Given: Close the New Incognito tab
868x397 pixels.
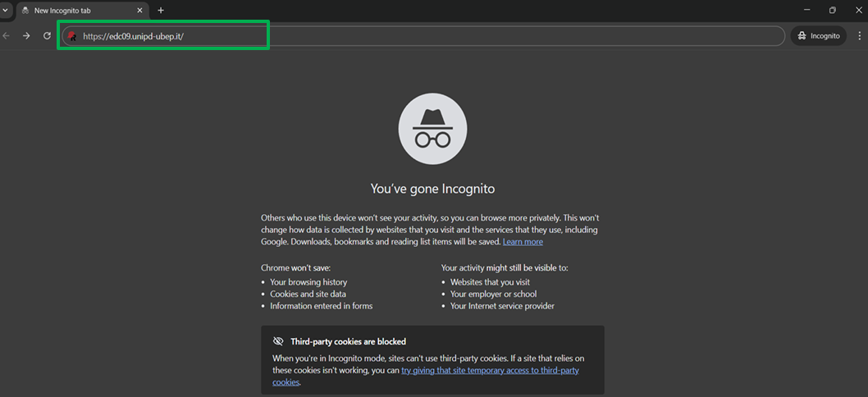Looking at the screenshot, I should point(139,11).
